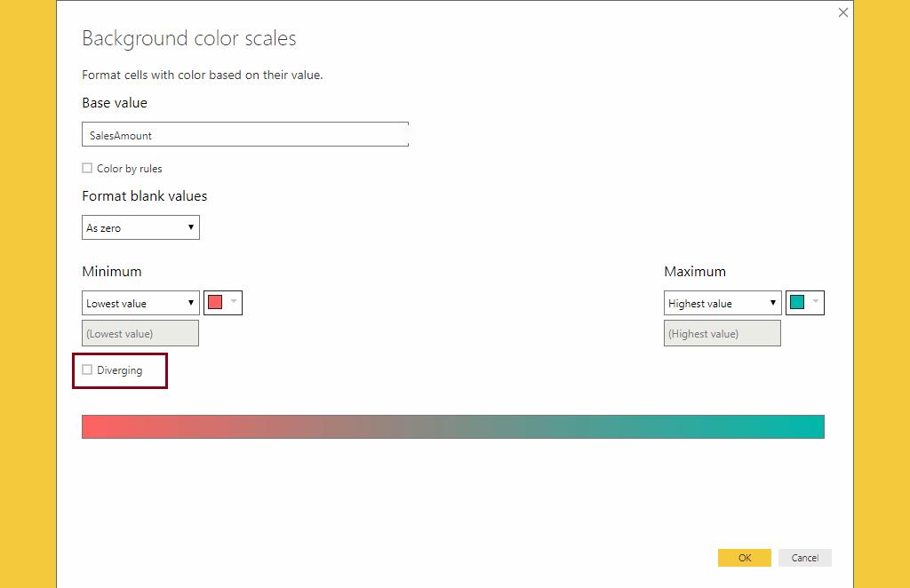Select the red Minimum color swatch
910x588 pixels.
click(216, 302)
